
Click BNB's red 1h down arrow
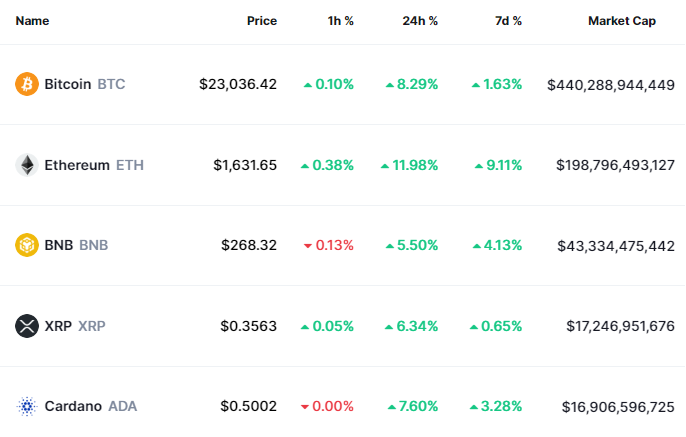pos(306,246)
